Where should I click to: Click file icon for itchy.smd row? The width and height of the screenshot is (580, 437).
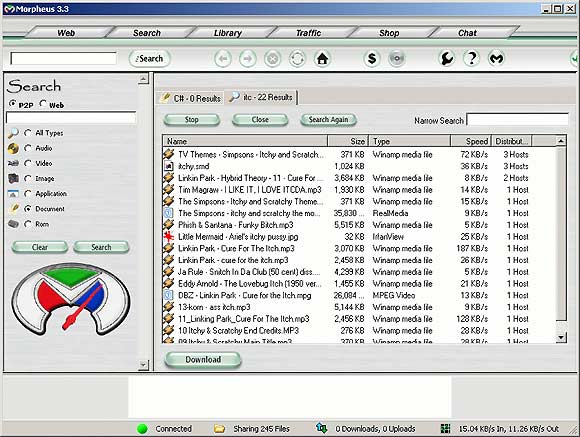point(169,166)
